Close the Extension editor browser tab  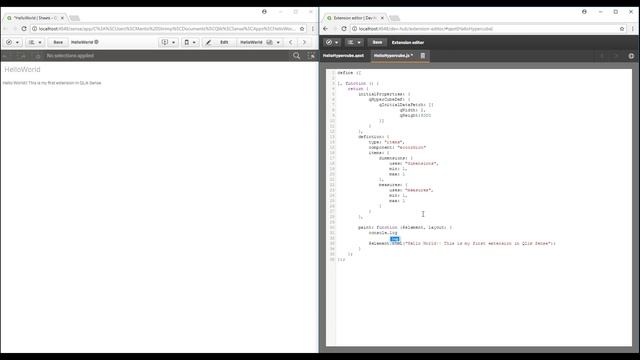click(x=382, y=18)
